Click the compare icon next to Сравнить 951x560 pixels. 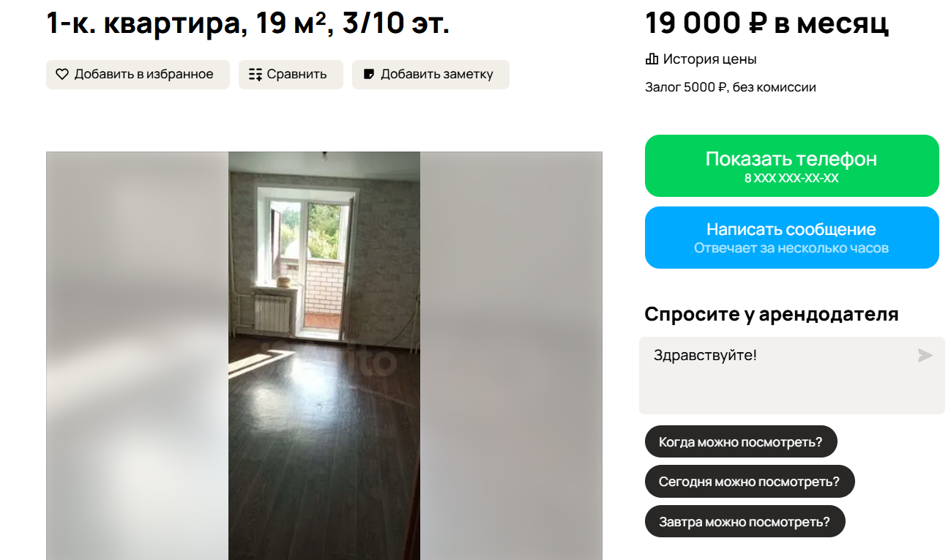coord(256,74)
